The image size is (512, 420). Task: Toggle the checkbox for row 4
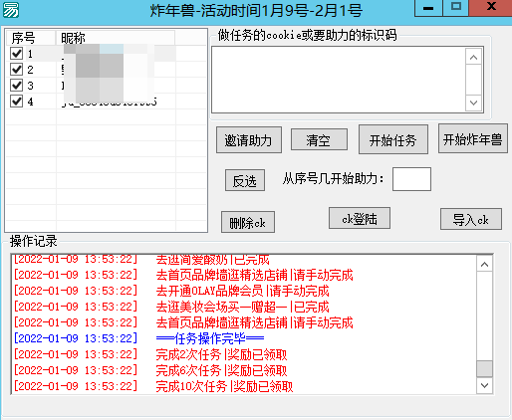point(16,102)
